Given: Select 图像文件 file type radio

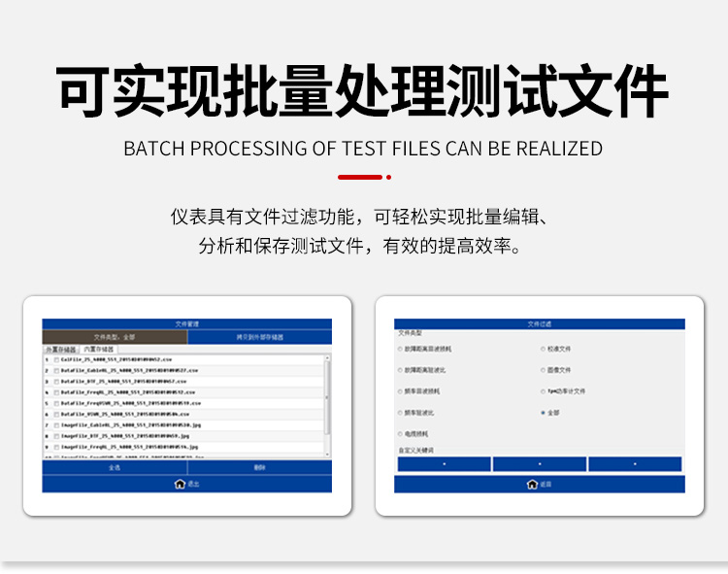Looking at the screenshot, I should click(x=542, y=370).
